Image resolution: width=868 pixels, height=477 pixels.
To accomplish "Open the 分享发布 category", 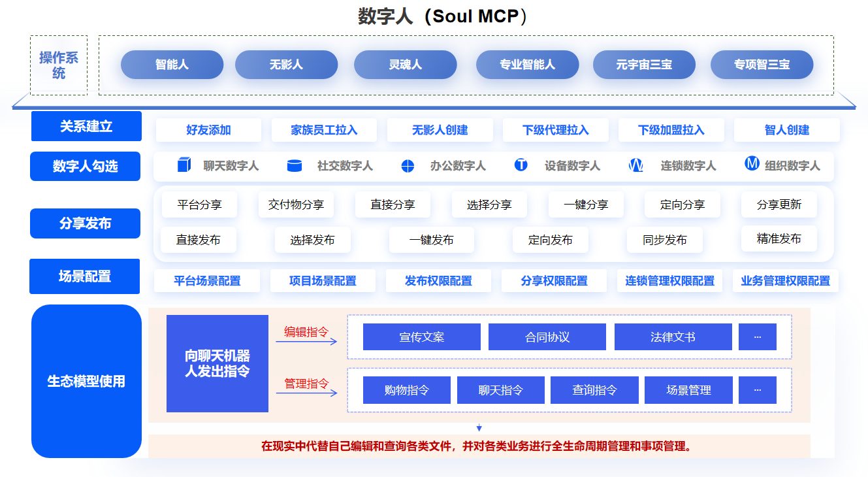I will pyautogui.click(x=85, y=223).
